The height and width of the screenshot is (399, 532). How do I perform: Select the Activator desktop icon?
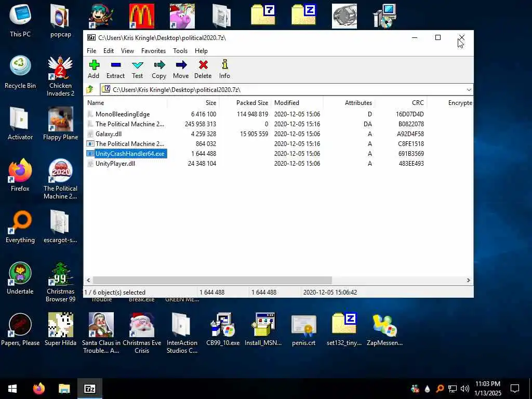click(20, 124)
